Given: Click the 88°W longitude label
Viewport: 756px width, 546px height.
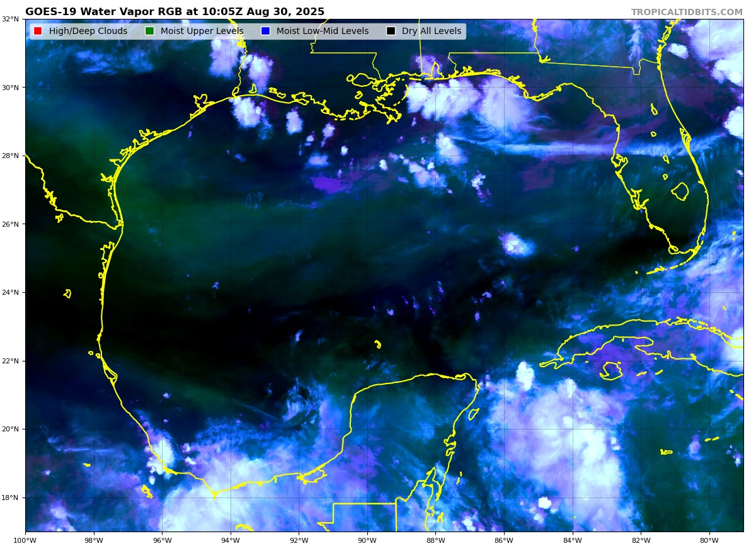Looking at the screenshot, I should tap(435, 540).
